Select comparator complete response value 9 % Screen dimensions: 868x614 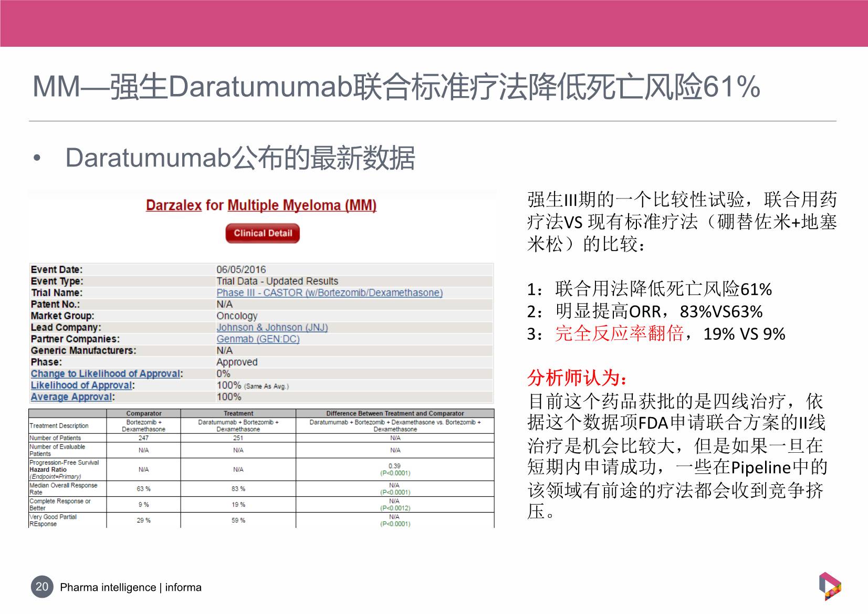143,504
